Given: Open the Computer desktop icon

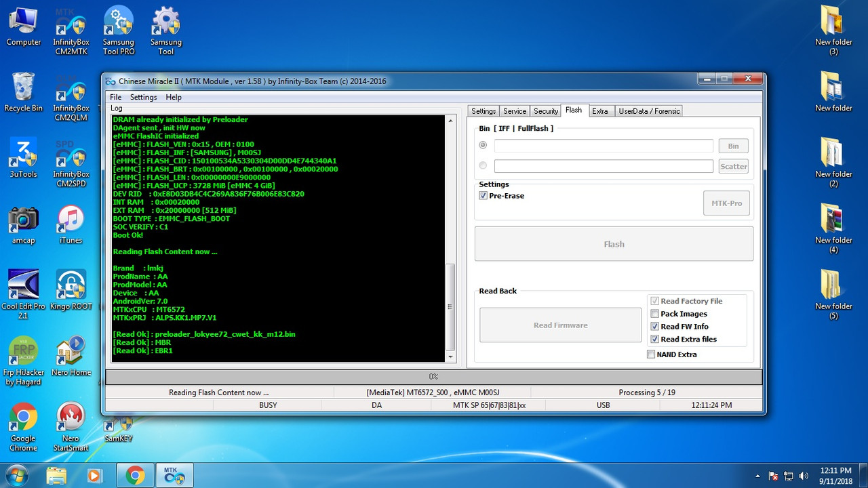Looking at the screenshot, I should point(23,27).
